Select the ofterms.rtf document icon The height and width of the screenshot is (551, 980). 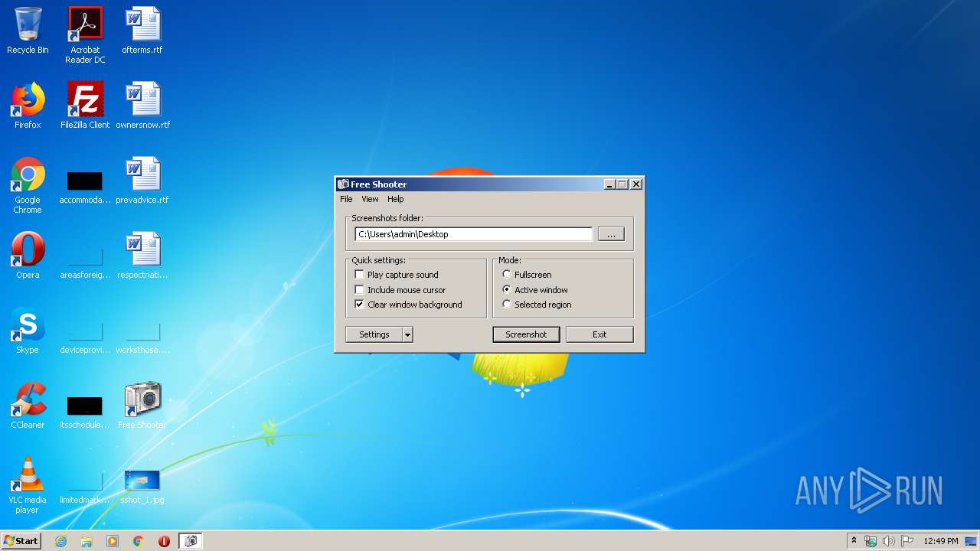tap(142, 31)
